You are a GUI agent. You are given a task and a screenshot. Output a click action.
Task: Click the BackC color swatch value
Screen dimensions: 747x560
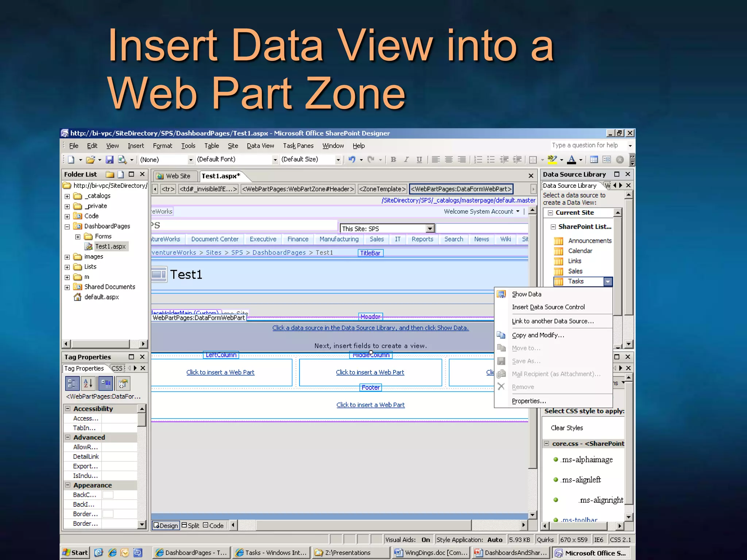[x=108, y=495]
